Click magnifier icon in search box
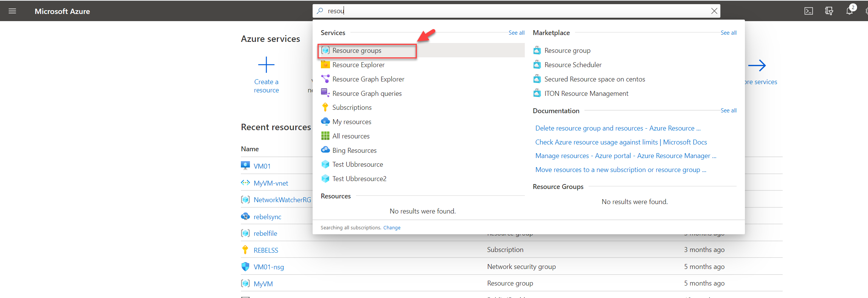The width and height of the screenshot is (868, 298). tap(320, 11)
